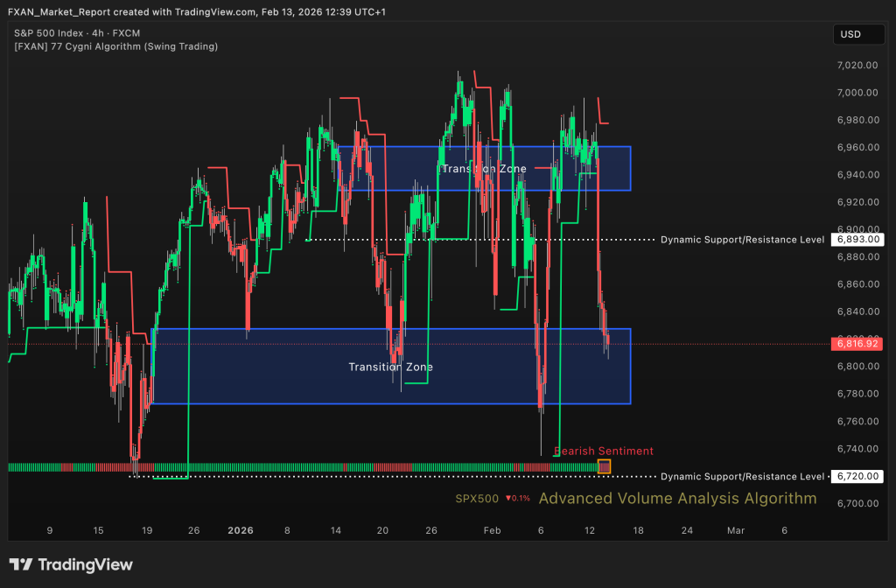The image size is (896, 588).
Task: Click the orange highlighted box on the sentiment bar
Action: pyautogui.click(x=604, y=466)
